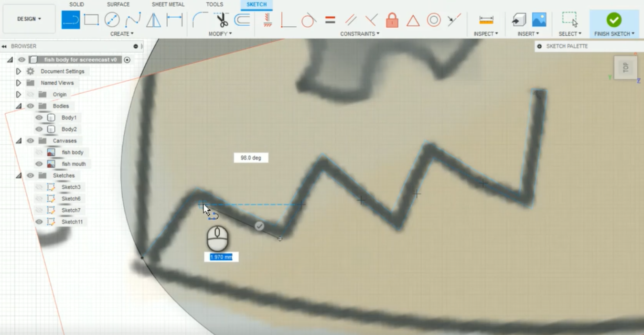Select the 2-Point Rectangle tool

tap(91, 20)
